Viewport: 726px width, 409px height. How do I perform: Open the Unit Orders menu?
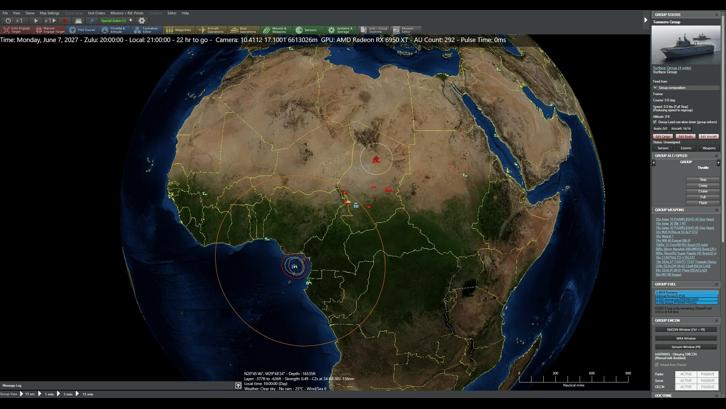pyautogui.click(x=96, y=13)
